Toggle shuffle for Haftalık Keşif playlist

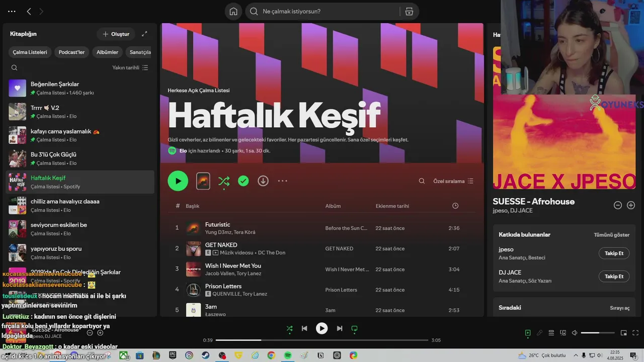coord(224,181)
